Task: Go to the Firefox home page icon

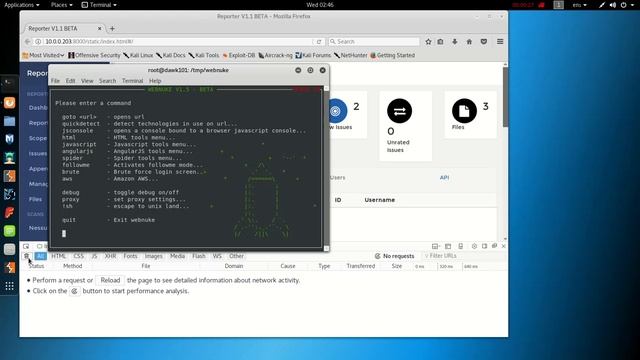Action: click(x=469, y=42)
